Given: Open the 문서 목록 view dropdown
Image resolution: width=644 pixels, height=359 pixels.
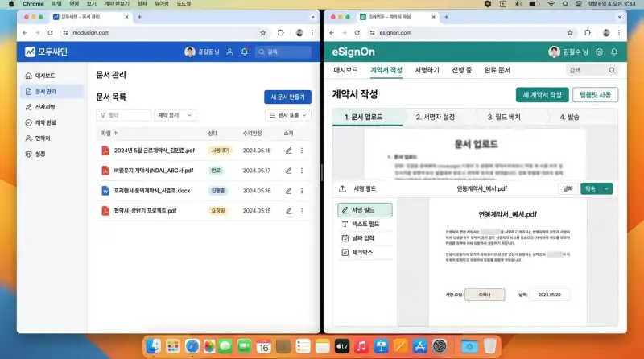Looking at the screenshot, I should tap(287, 116).
